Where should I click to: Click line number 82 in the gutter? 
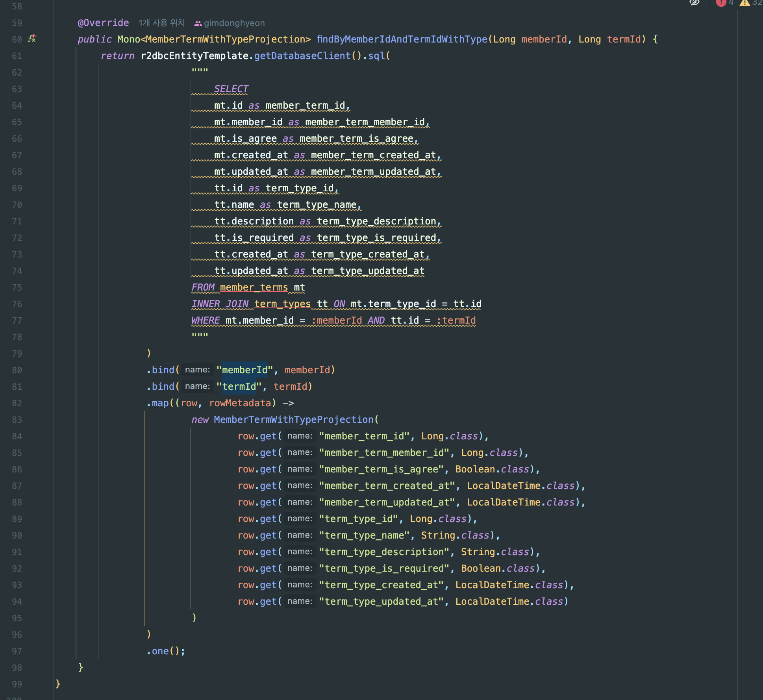tap(17, 403)
